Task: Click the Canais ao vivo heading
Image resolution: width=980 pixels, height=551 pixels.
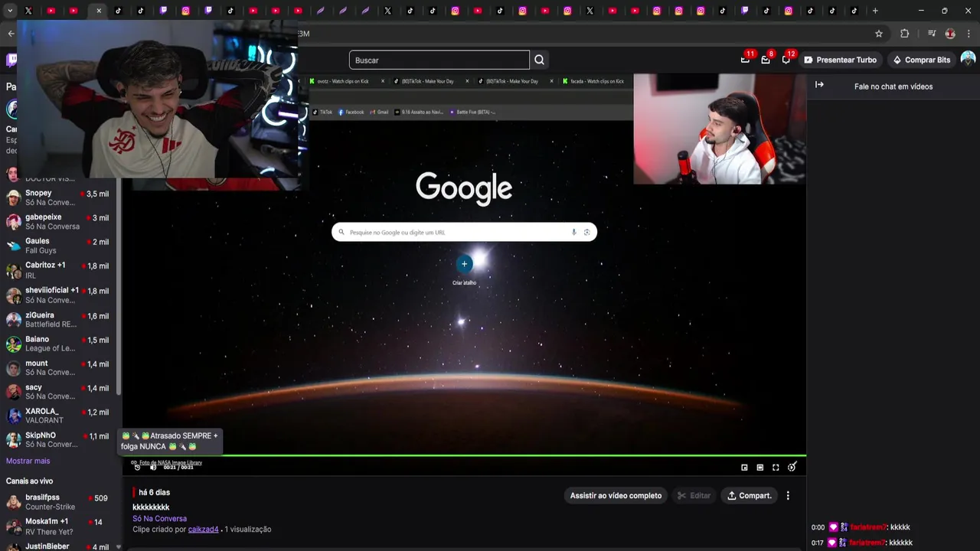Action: click(29, 481)
